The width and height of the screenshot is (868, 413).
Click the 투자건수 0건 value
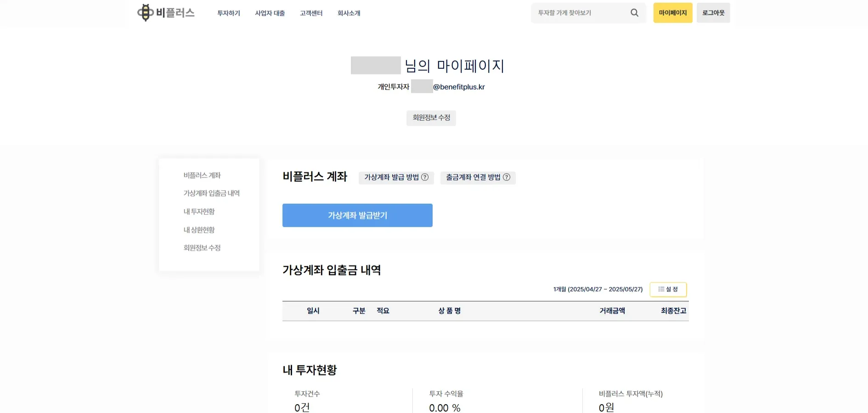pos(302,407)
